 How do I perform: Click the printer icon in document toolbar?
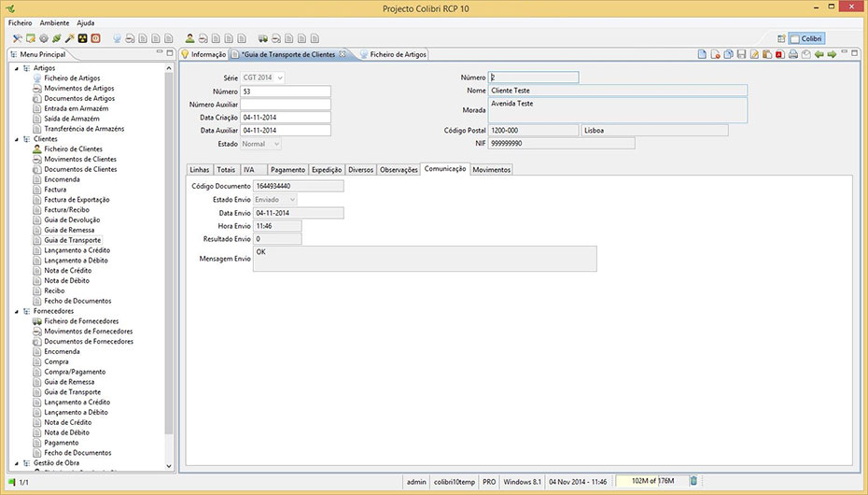pos(792,55)
